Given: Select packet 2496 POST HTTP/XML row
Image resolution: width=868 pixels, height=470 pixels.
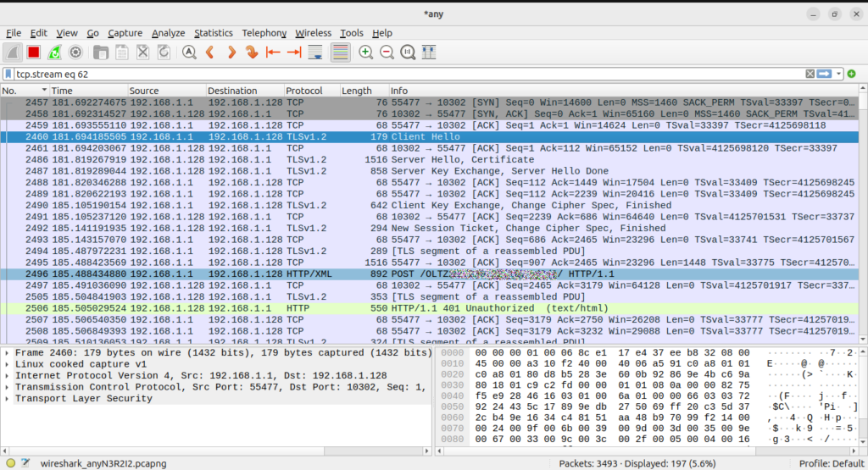Looking at the screenshot, I should tap(430, 274).
